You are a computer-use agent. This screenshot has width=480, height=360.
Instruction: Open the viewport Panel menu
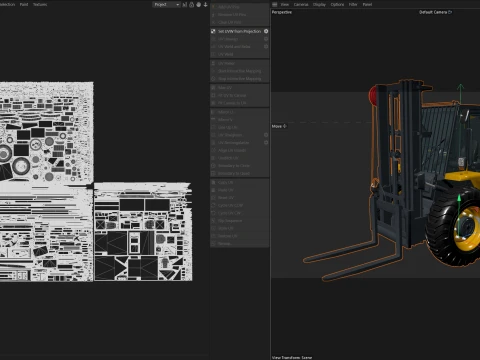coord(367,4)
